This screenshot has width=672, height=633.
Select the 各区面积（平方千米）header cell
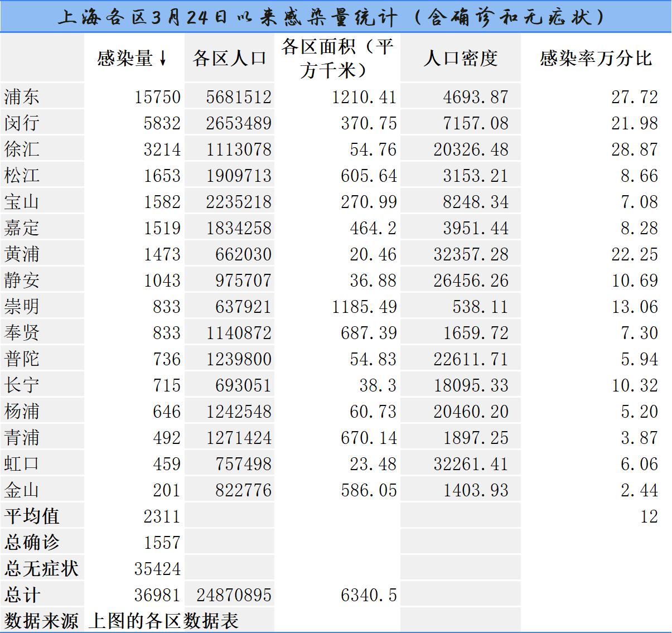click(337, 58)
